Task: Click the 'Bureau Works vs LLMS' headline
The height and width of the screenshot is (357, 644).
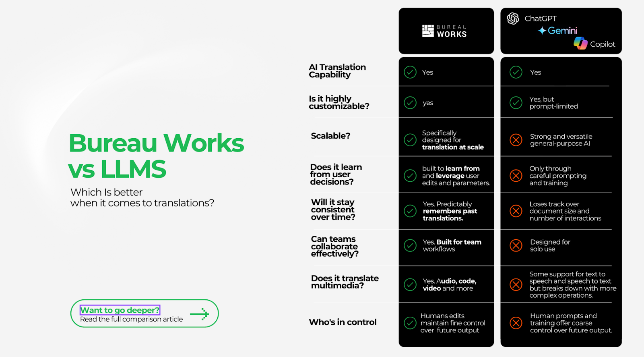Action: point(156,156)
